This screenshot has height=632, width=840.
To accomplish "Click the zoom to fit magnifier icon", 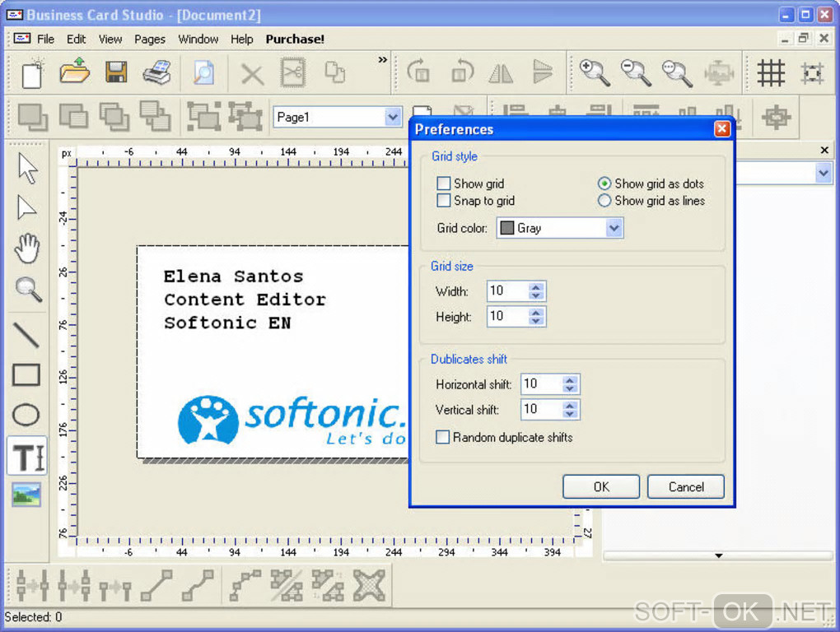I will [677, 72].
